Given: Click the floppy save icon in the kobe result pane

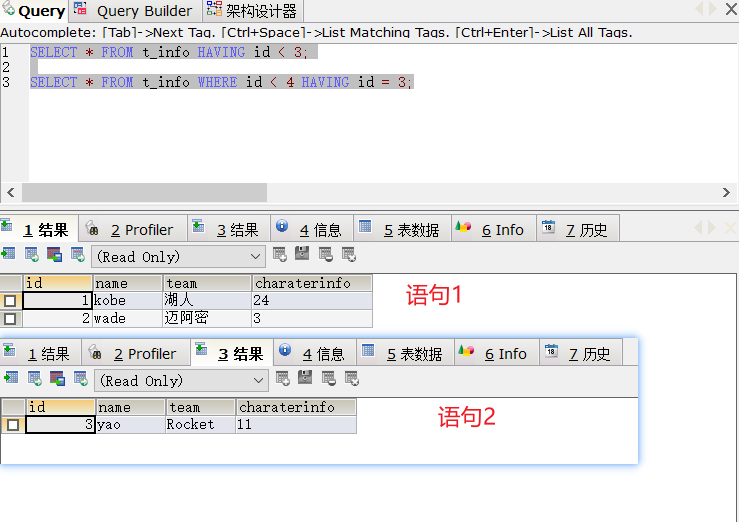Looking at the screenshot, I should coord(302,253).
